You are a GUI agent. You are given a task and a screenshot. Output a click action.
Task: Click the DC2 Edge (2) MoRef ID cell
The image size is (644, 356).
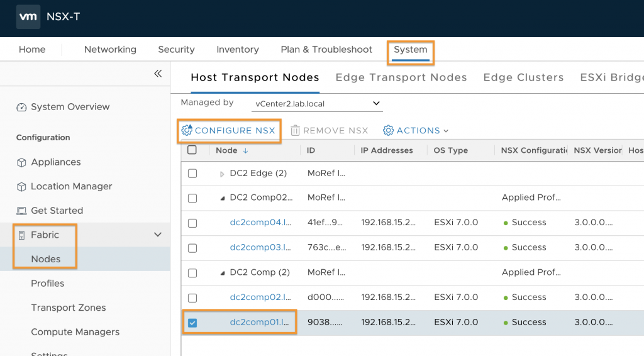click(326, 173)
